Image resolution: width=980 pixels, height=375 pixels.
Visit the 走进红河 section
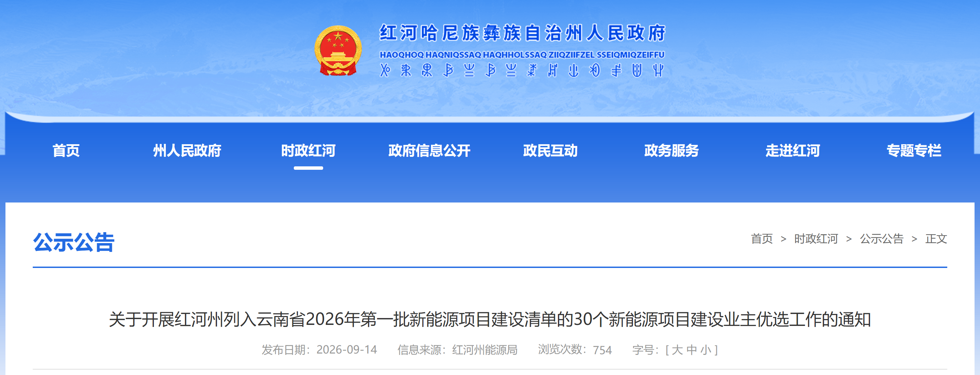click(x=792, y=151)
